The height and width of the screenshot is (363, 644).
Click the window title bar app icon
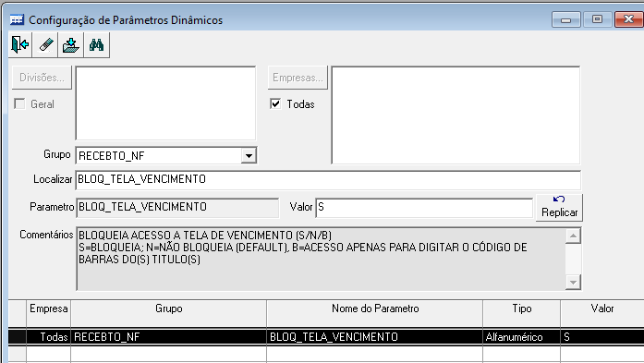(17, 19)
